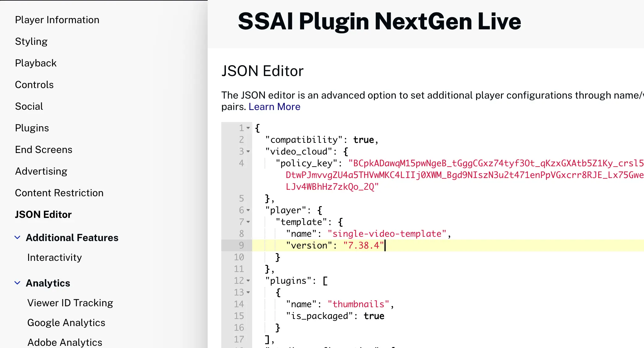This screenshot has height=348, width=644.
Task: Collapse the Analytics section chevron
Action: (18, 283)
